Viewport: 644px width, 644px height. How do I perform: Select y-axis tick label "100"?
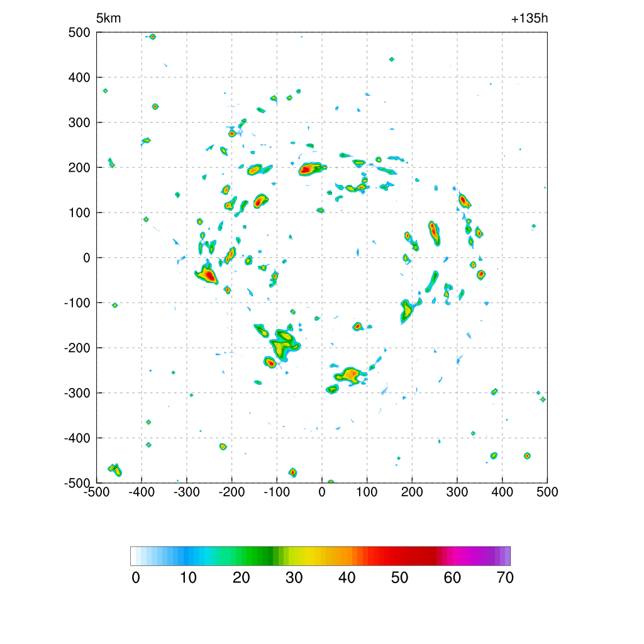[x=79, y=213]
